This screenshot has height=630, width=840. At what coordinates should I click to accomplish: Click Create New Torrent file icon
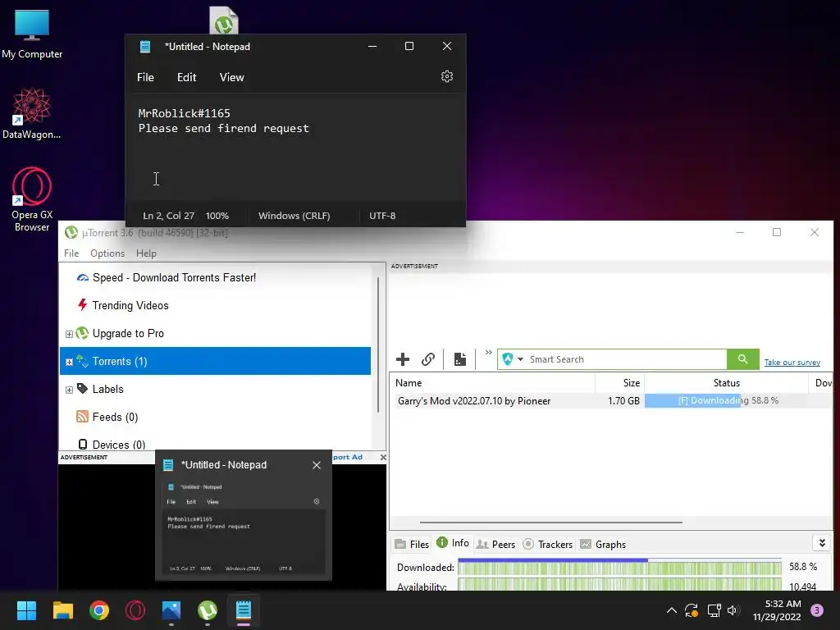click(459, 359)
